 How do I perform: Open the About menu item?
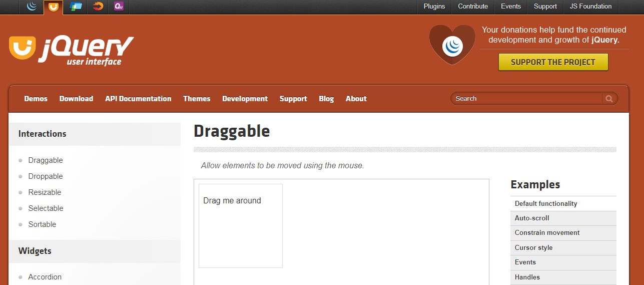pos(356,99)
